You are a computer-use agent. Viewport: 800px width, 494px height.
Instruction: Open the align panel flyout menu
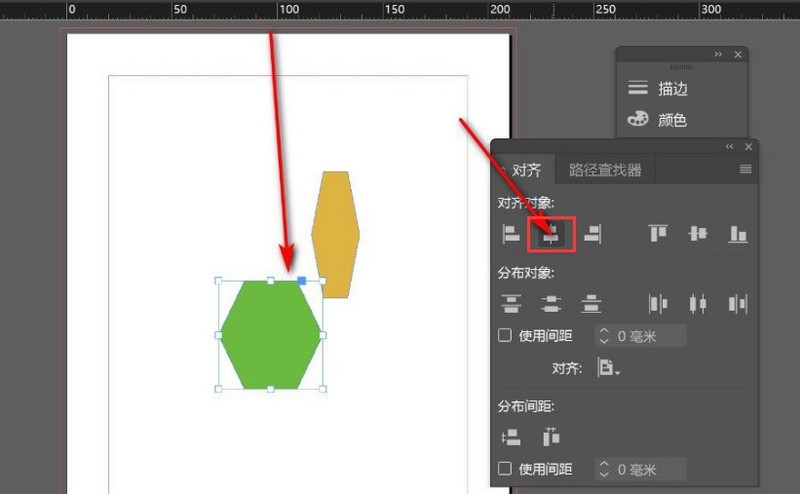745,170
